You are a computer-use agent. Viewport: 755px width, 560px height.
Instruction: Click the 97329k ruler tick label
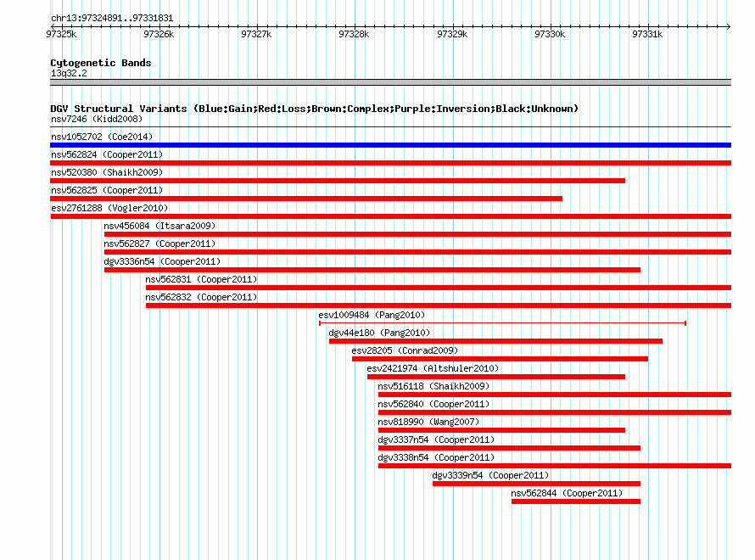(x=452, y=34)
